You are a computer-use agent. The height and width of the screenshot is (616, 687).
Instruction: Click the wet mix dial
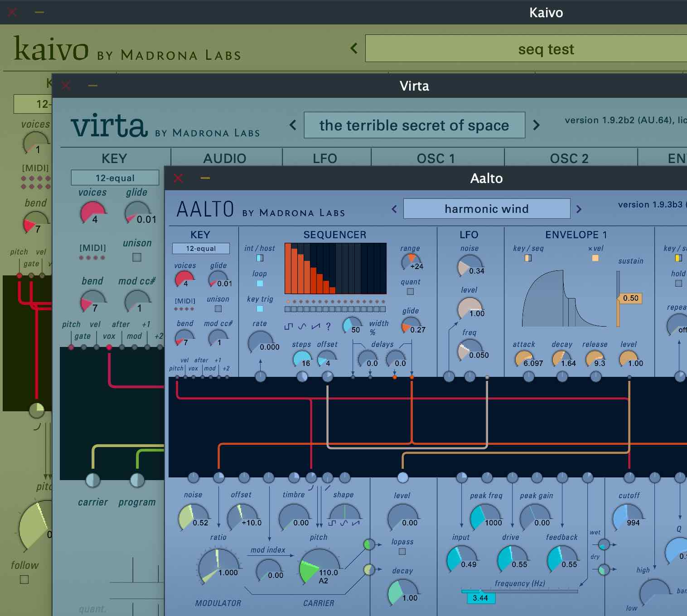click(604, 544)
